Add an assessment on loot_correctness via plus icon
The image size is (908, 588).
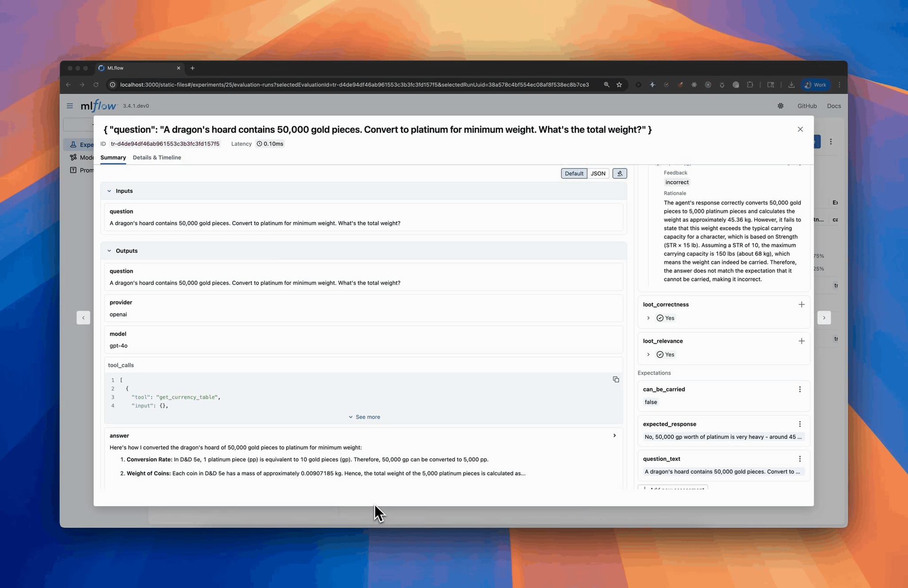802,304
